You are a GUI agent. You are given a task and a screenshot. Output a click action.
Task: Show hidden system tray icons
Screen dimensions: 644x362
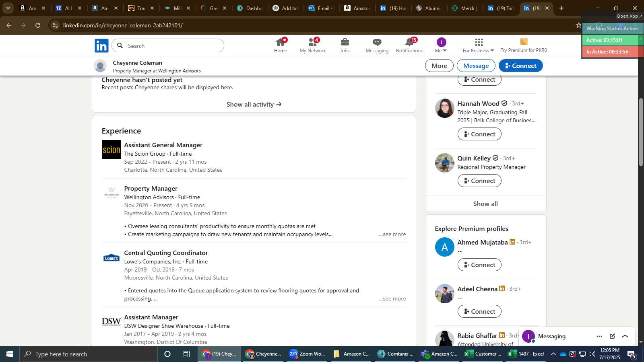(553, 354)
